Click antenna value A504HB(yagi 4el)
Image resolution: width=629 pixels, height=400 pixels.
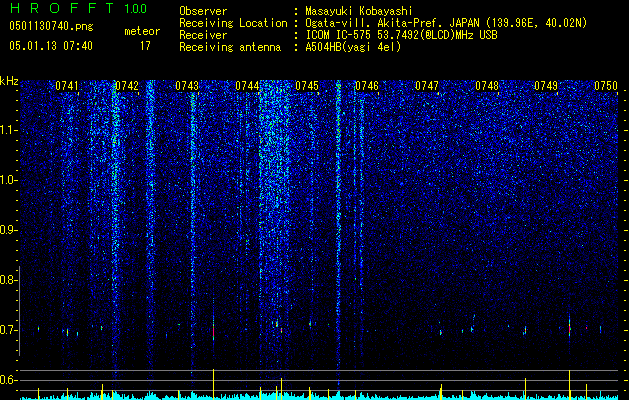353,47
